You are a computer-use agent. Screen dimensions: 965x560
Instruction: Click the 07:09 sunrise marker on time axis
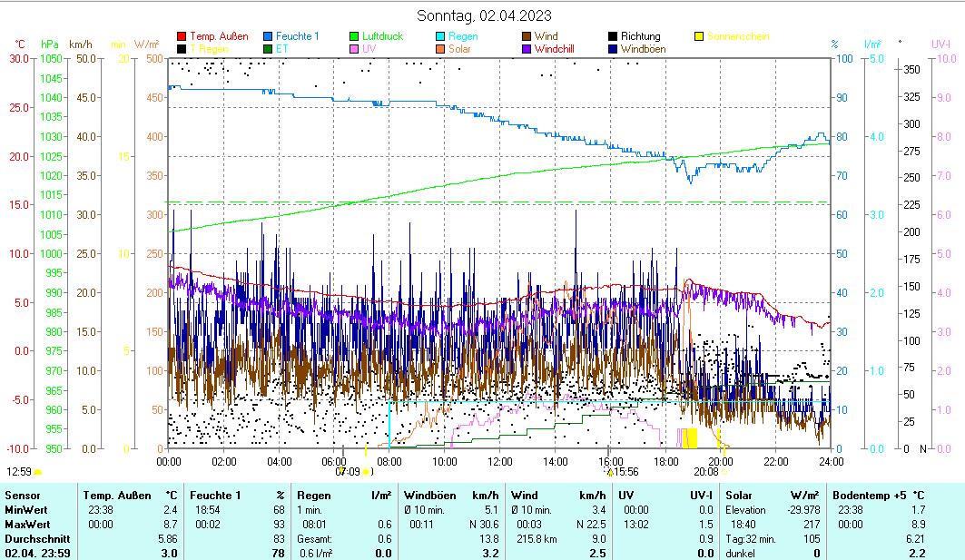(x=349, y=472)
